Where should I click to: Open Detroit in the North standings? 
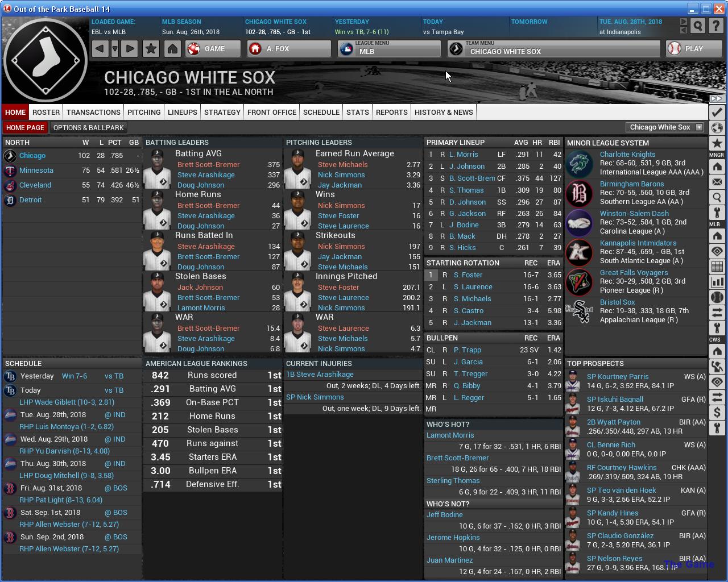click(31, 200)
